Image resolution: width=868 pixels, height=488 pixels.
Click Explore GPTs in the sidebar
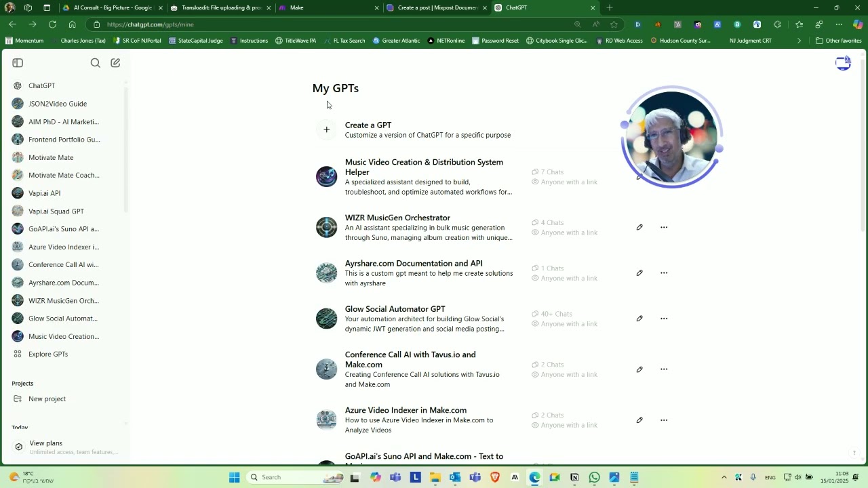coord(47,354)
